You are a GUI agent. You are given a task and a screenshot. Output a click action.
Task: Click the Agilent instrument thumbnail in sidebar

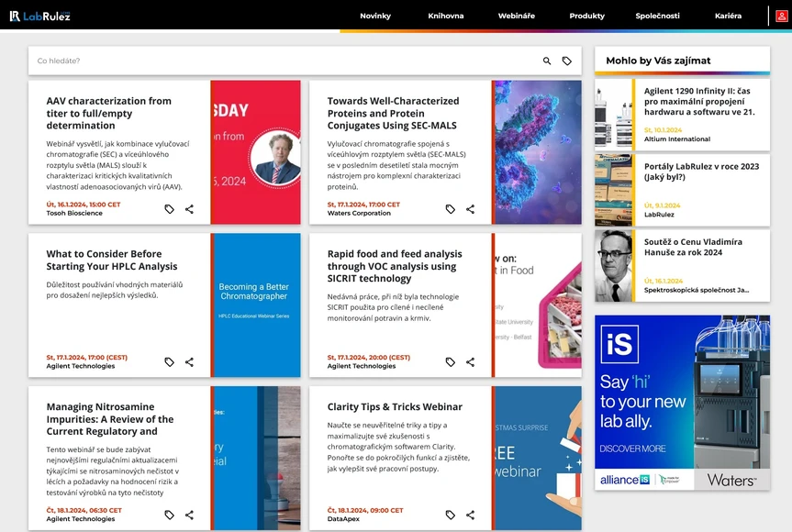[x=614, y=115]
